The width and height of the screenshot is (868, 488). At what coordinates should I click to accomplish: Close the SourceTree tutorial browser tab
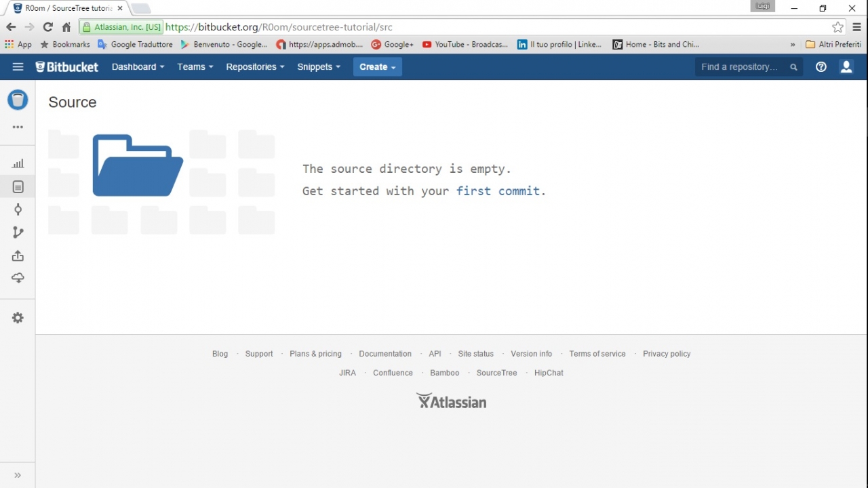tap(119, 8)
